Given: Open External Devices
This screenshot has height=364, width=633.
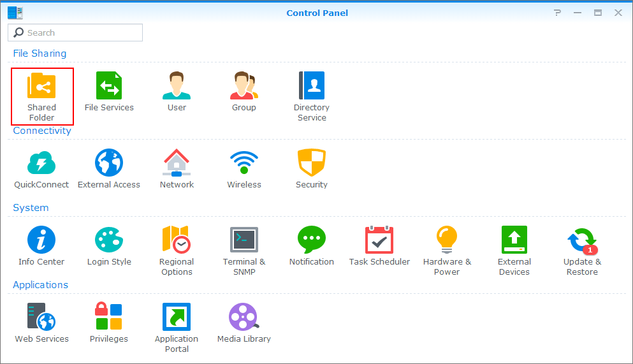Looking at the screenshot, I should [x=514, y=251].
